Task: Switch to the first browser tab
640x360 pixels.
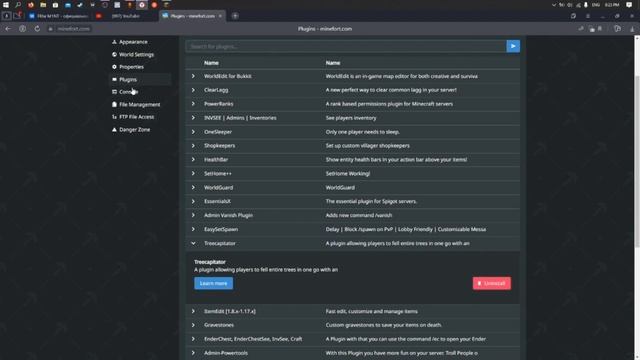Action: point(58,16)
